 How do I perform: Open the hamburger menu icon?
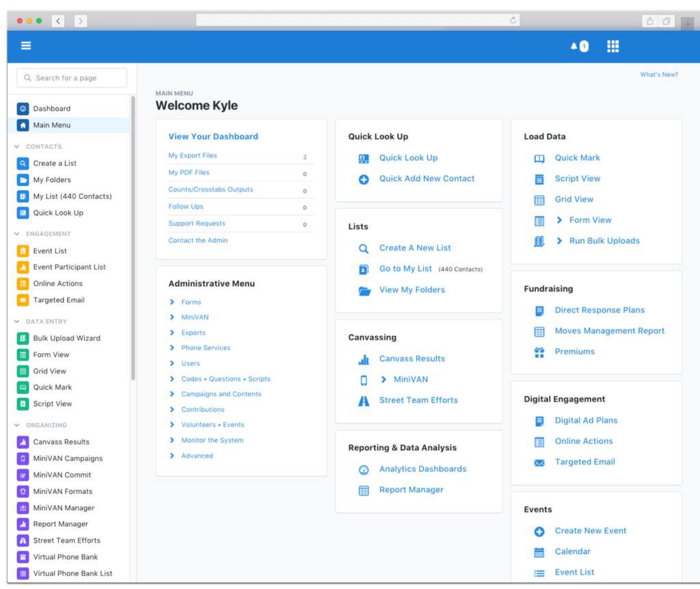[26, 46]
